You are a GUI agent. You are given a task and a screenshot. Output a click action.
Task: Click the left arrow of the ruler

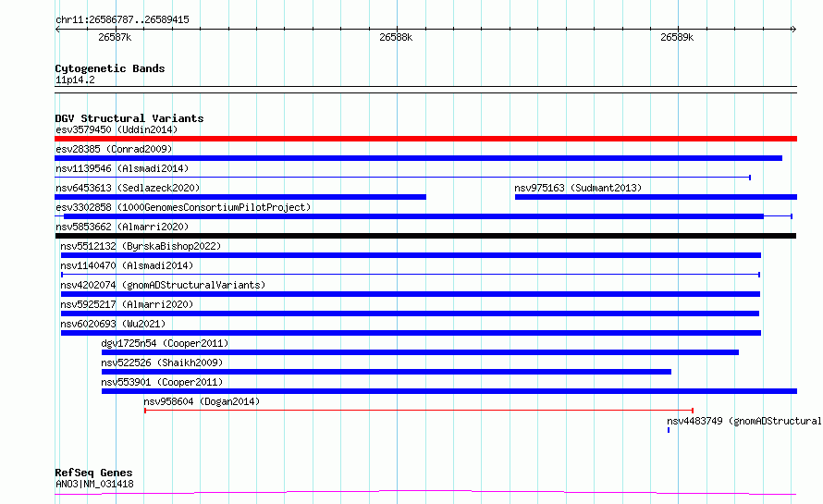click(x=57, y=30)
